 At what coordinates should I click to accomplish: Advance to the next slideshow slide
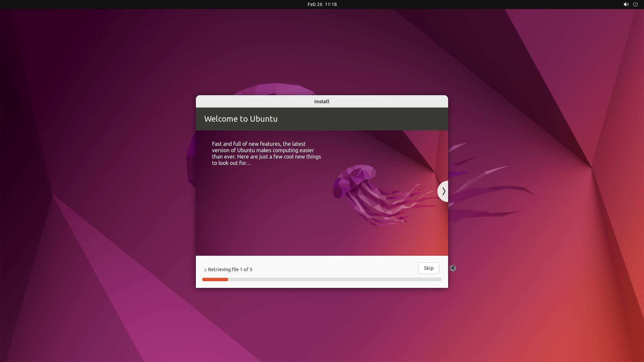click(443, 191)
